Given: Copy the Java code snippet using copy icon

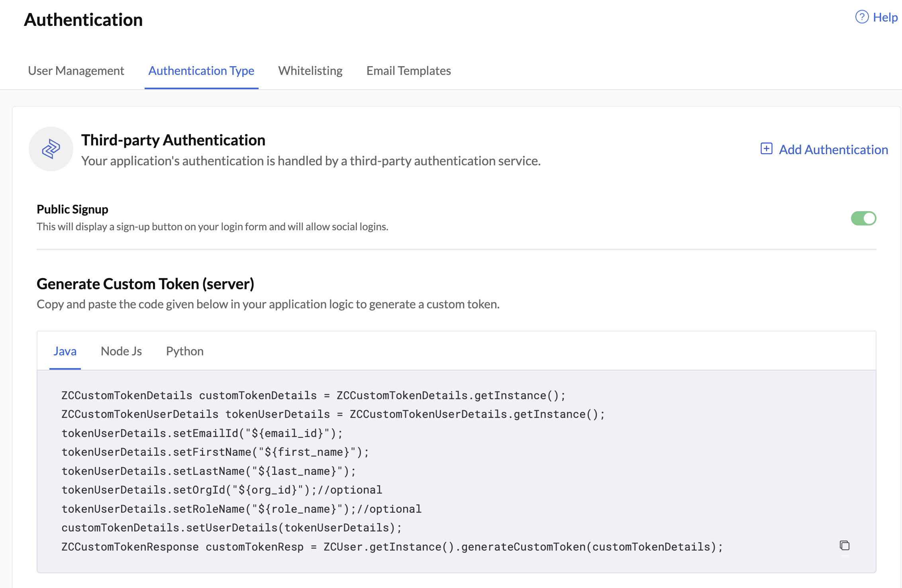Looking at the screenshot, I should point(845,546).
